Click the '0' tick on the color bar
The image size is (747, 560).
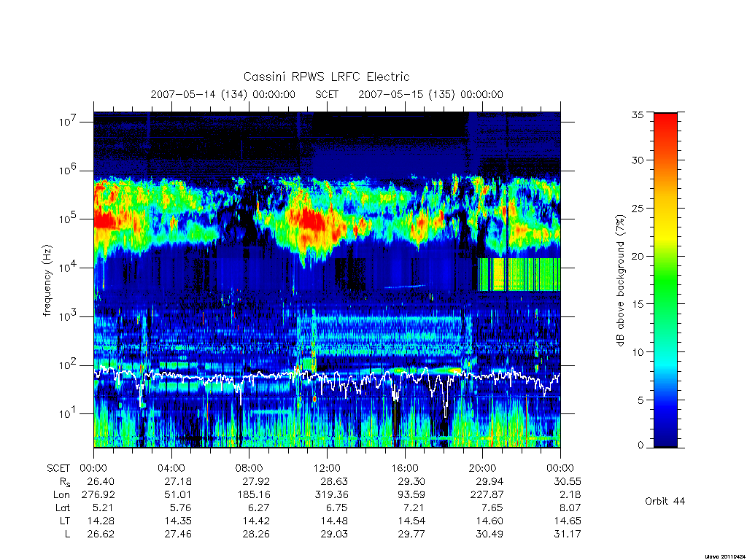coord(640,446)
